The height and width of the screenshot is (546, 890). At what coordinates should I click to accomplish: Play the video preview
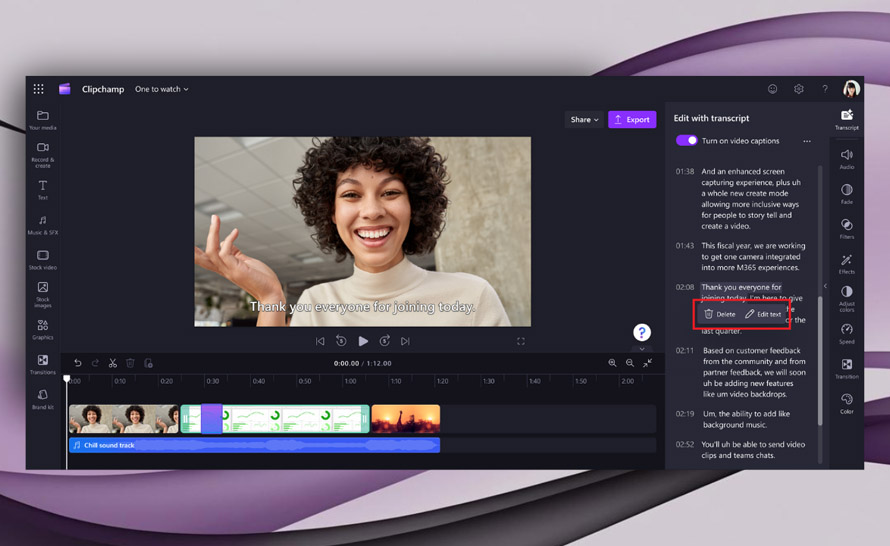pos(363,341)
